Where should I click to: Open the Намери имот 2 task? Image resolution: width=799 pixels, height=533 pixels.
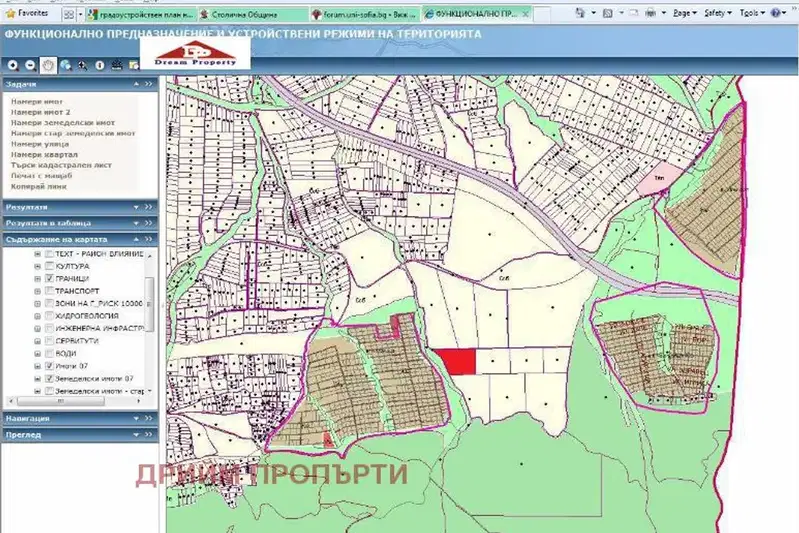(x=40, y=112)
